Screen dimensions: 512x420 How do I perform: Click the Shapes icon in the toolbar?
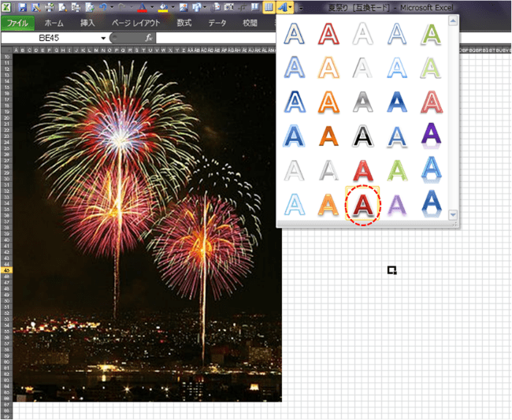197,7
